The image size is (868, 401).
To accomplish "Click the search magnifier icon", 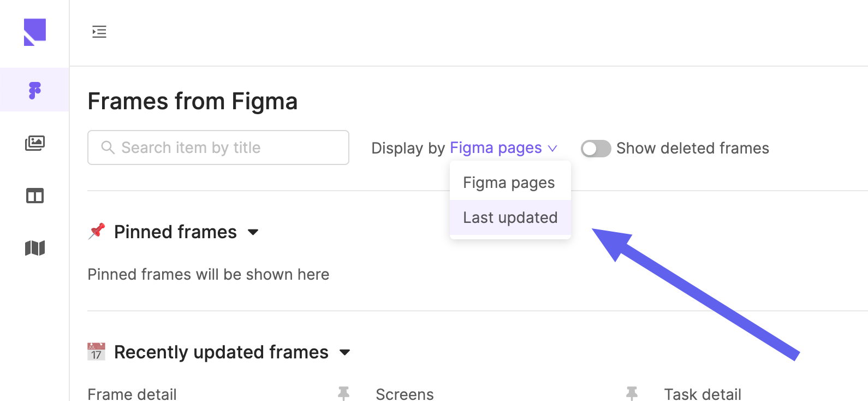I will coord(108,148).
